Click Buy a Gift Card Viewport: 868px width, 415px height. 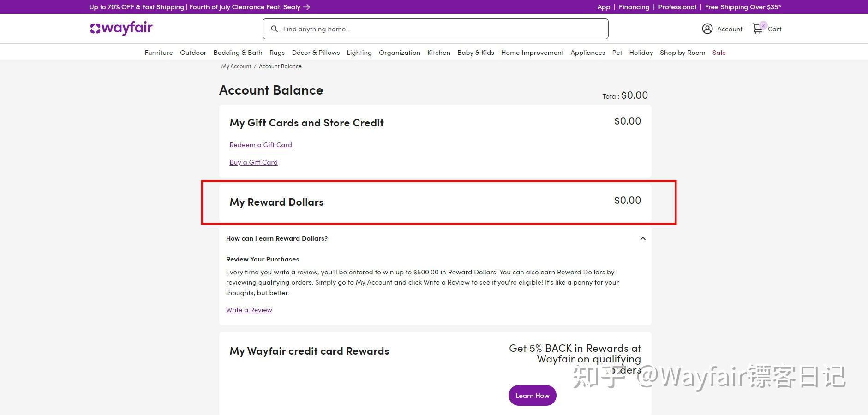click(253, 162)
